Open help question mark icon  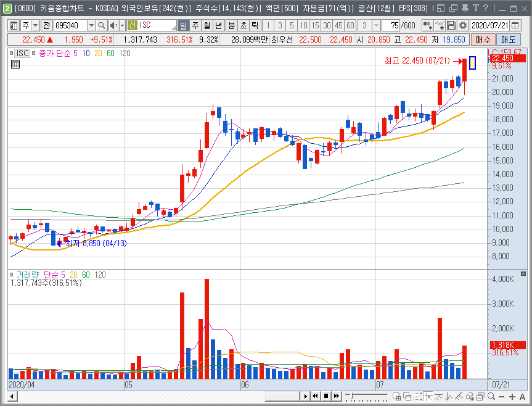(x=486, y=8)
